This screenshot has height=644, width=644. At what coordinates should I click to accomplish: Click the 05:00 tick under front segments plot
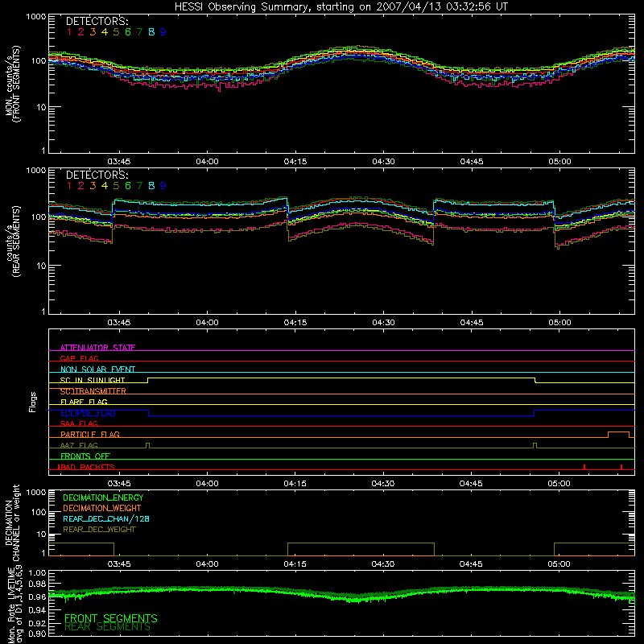[559, 162]
